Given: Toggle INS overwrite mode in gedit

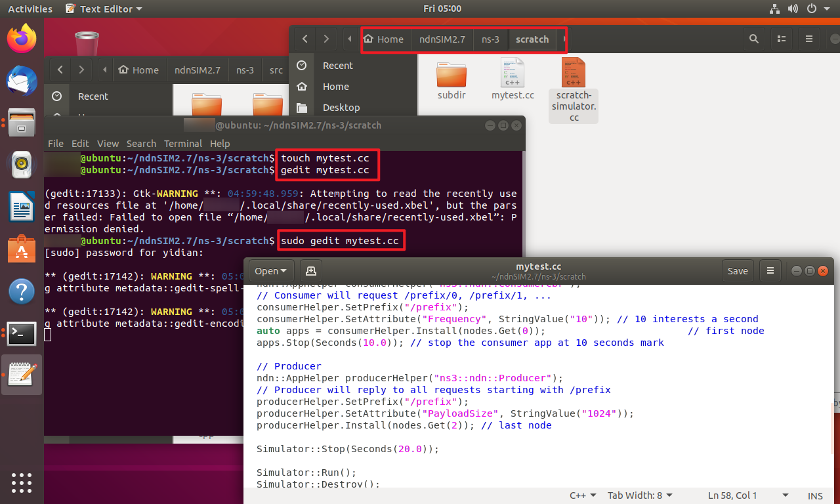Looking at the screenshot, I should pos(815,495).
